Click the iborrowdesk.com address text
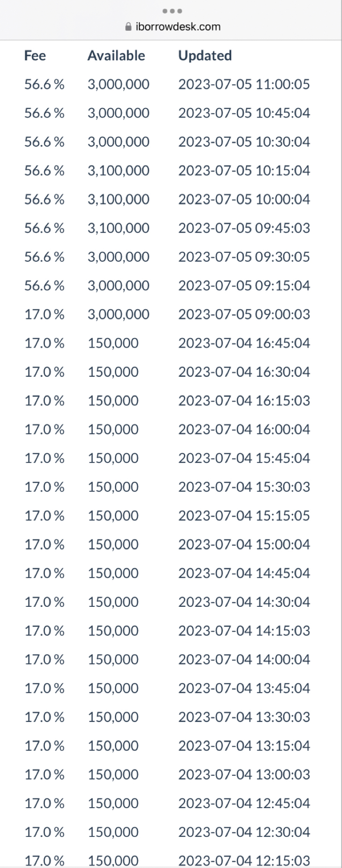 click(178, 27)
